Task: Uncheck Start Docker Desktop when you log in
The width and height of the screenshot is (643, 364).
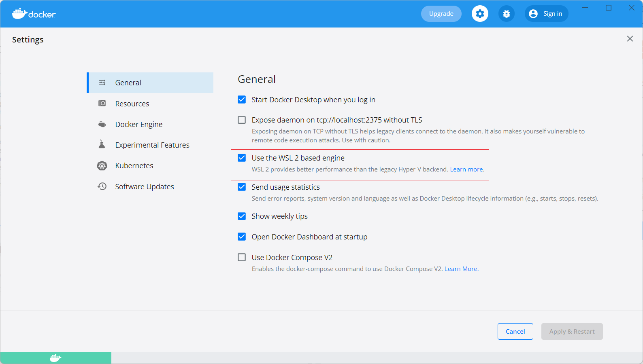Action: tap(242, 99)
